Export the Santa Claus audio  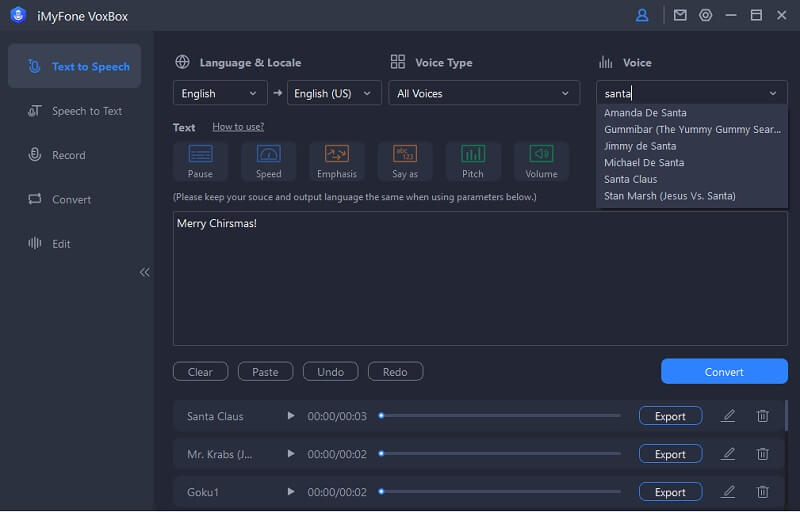coord(670,416)
